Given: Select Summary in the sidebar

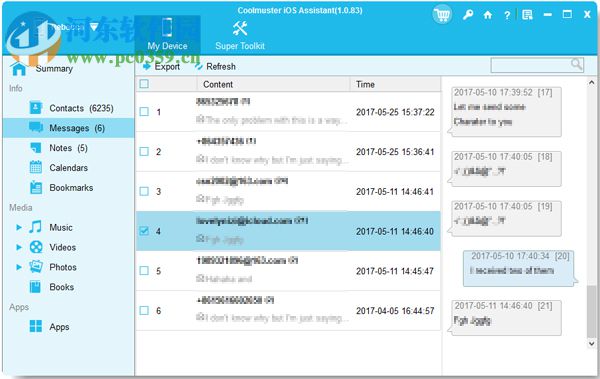Looking at the screenshot, I should point(54,69).
